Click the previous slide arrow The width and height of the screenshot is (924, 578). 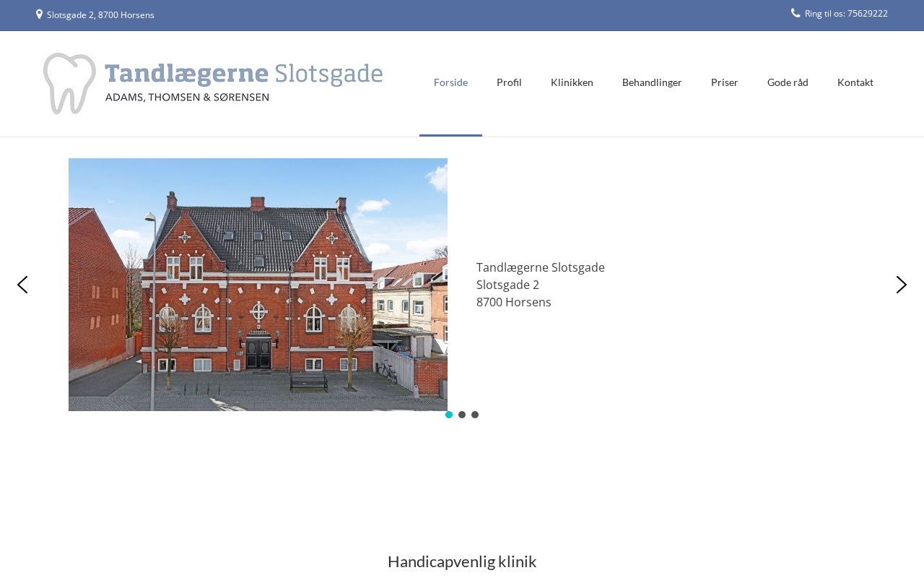22,285
